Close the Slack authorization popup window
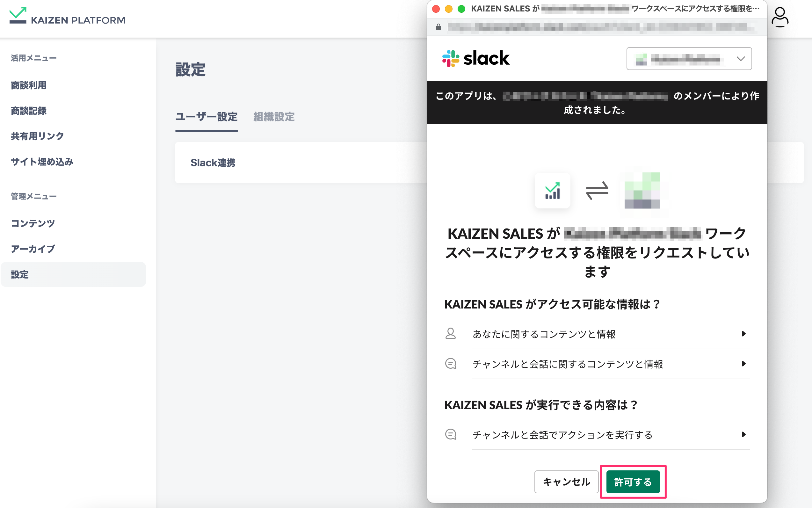The image size is (812, 508). click(x=436, y=9)
